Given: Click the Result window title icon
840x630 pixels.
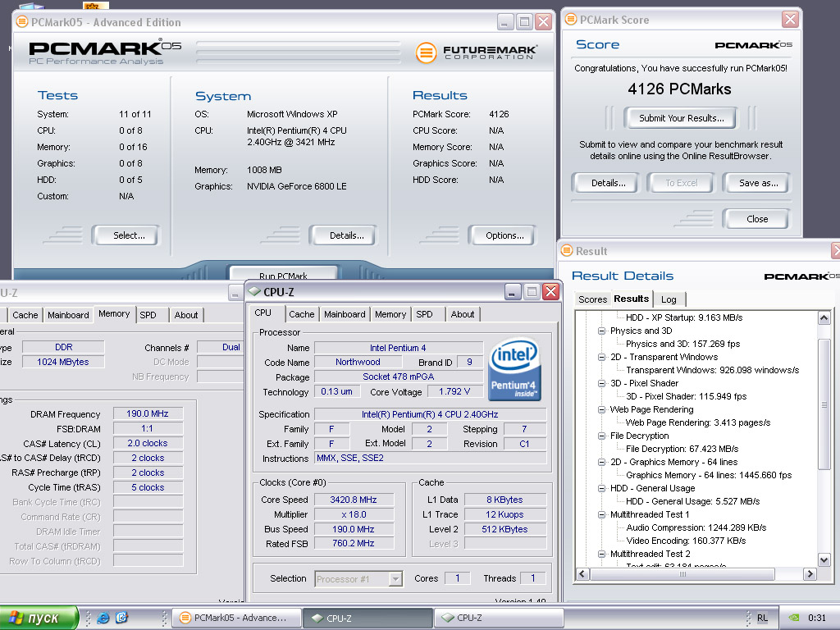Looking at the screenshot, I should click(x=567, y=251).
